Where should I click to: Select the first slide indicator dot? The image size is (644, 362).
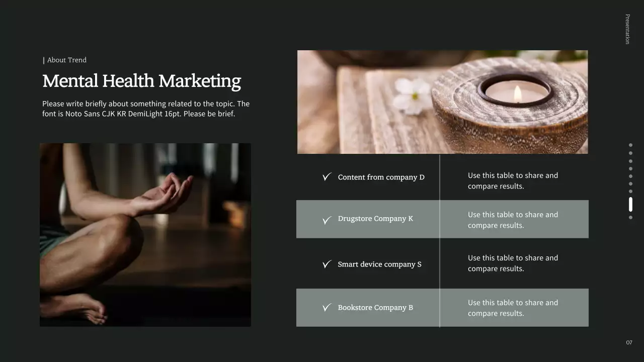pos(630,145)
